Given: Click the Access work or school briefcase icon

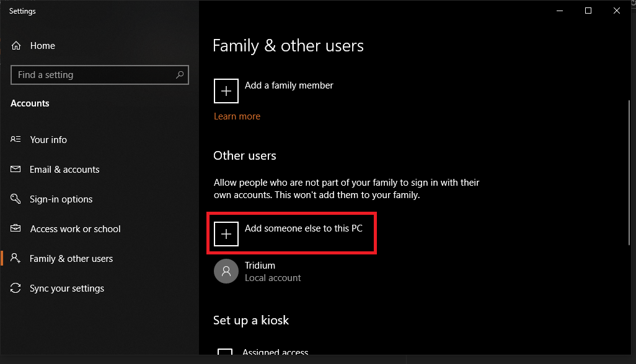Looking at the screenshot, I should click(x=15, y=228).
